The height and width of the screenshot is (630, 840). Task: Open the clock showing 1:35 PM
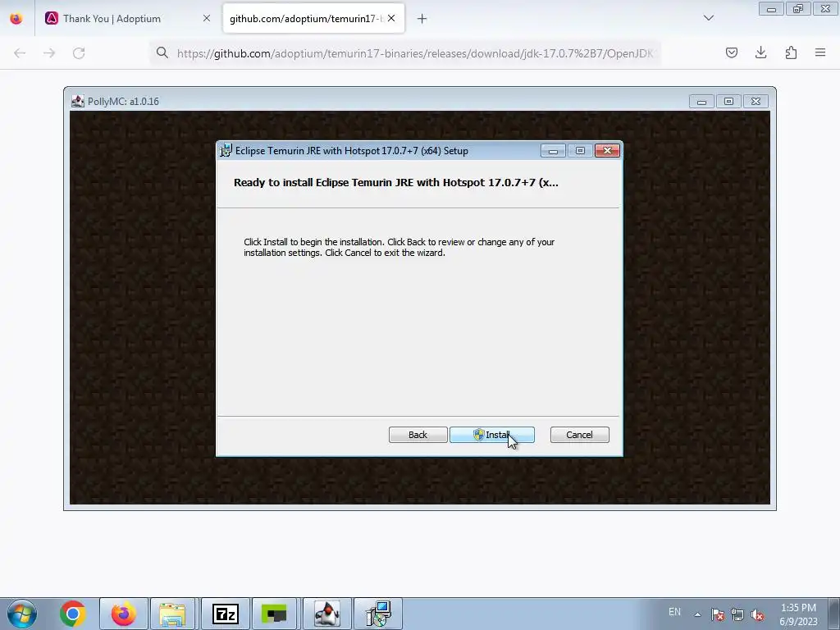(x=798, y=614)
